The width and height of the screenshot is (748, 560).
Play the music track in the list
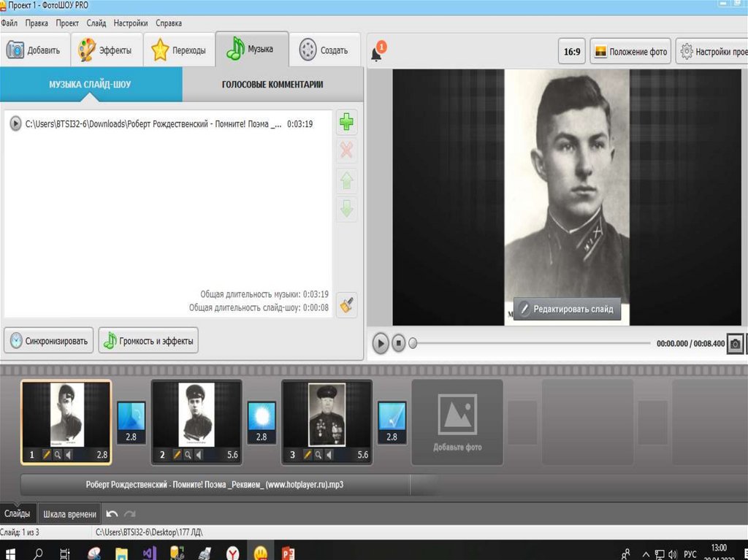[15, 124]
